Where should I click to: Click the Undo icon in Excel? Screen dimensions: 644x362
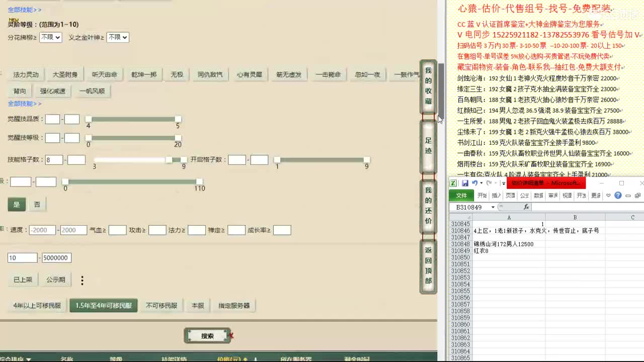coord(475,184)
